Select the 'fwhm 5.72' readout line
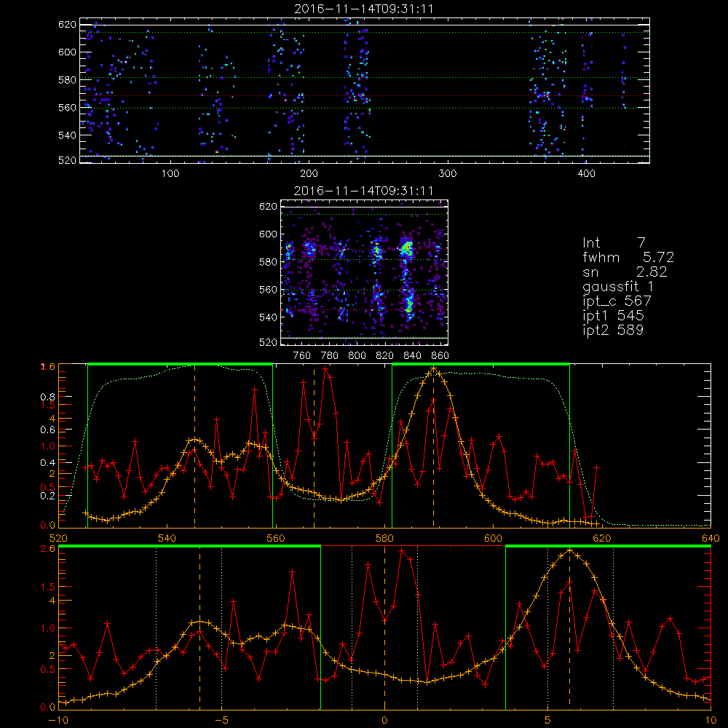Screen dimensions: 728x728 (628, 257)
